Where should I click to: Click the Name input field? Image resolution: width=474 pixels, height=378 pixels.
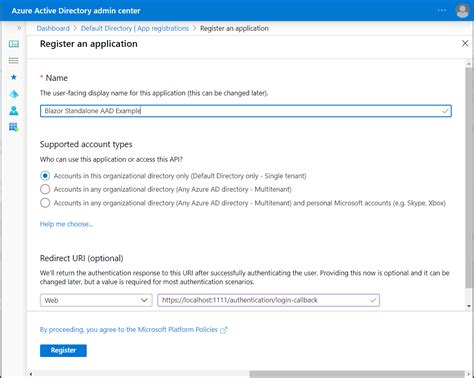[x=246, y=111]
